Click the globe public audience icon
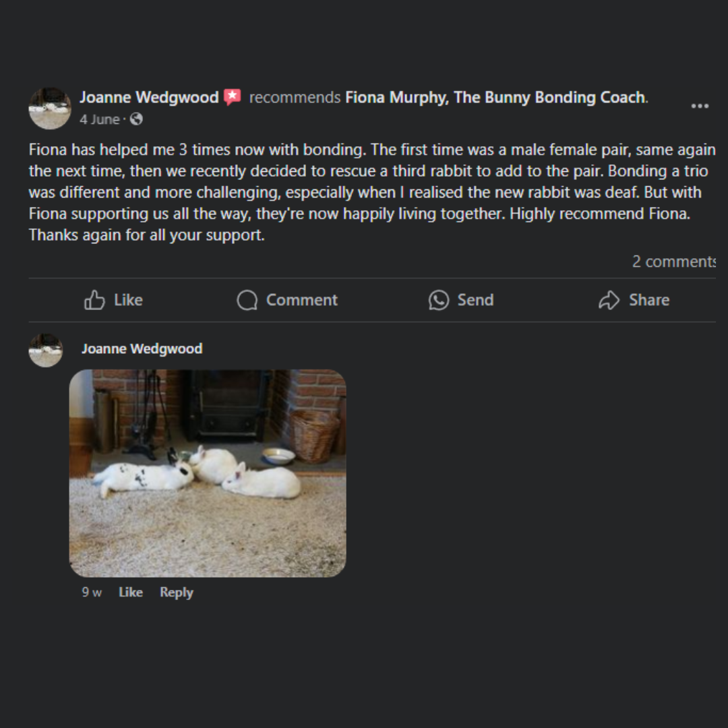Screen dimensions: 728x728 [136, 119]
